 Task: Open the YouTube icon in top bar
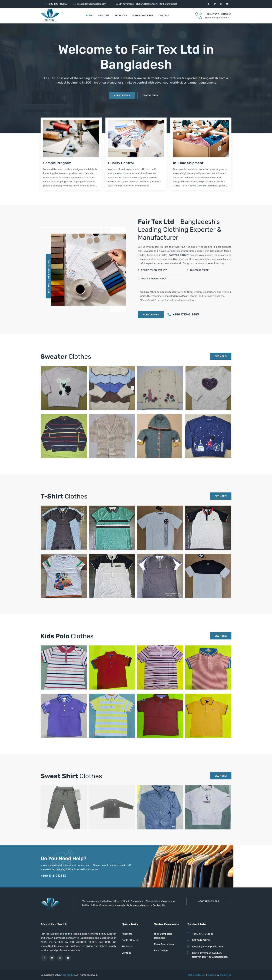[227, 4]
